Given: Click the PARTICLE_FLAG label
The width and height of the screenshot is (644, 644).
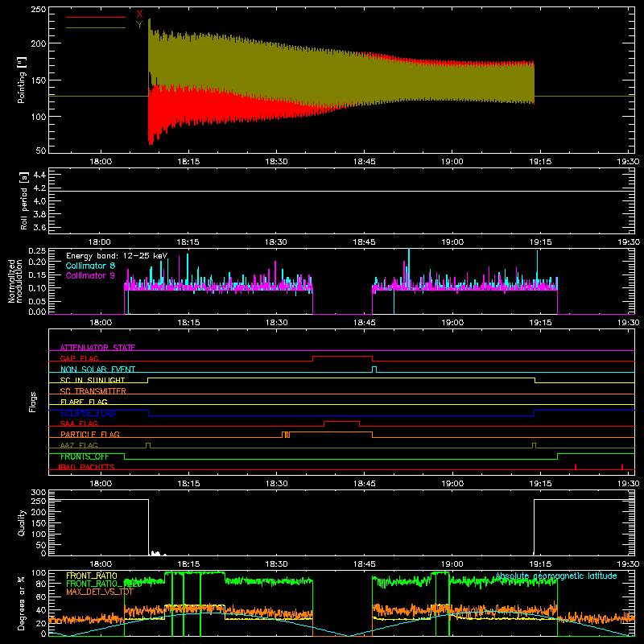Looking at the screenshot, I should 90,434.
